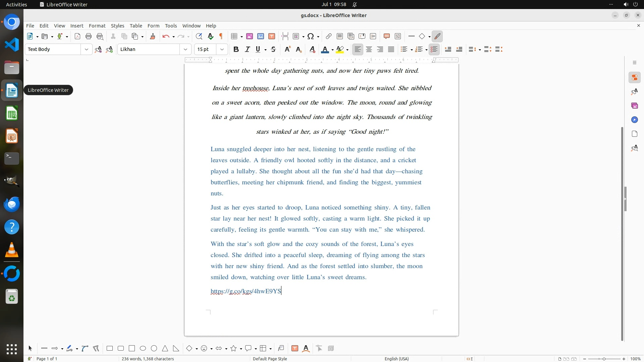Open Find and Replace tool

pos(199,37)
